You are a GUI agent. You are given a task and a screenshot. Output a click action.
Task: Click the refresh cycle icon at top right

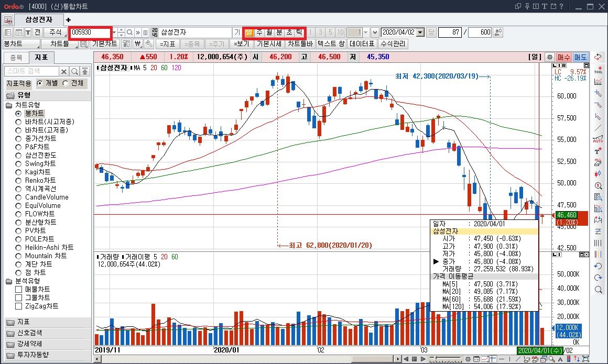(x=599, y=57)
